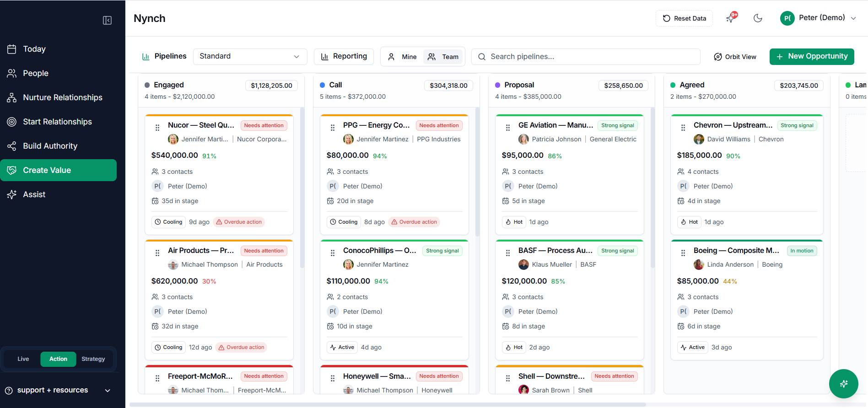This screenshot has height=408, width=868.
Task: Create a New Opportunity
Action: [x=812, y=56]
